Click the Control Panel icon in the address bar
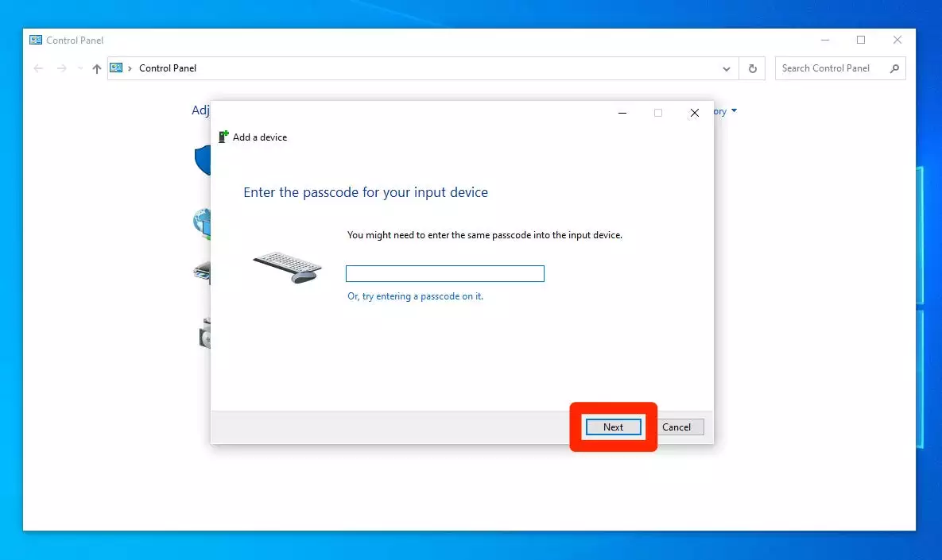The height and width of the screenshot is (560, 942). click(x=117, y=68)
